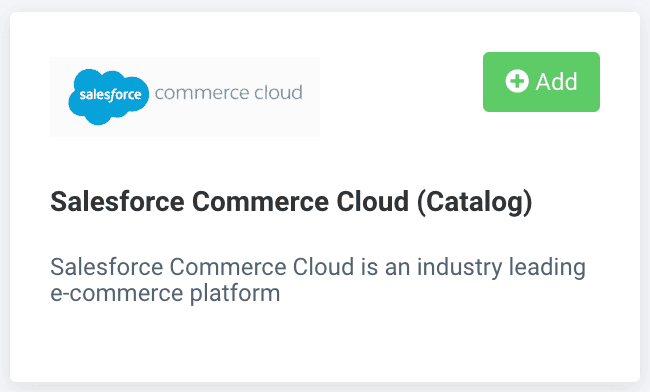Click empty white area below the description
650x392 pixels.
[x=325, y=344]
